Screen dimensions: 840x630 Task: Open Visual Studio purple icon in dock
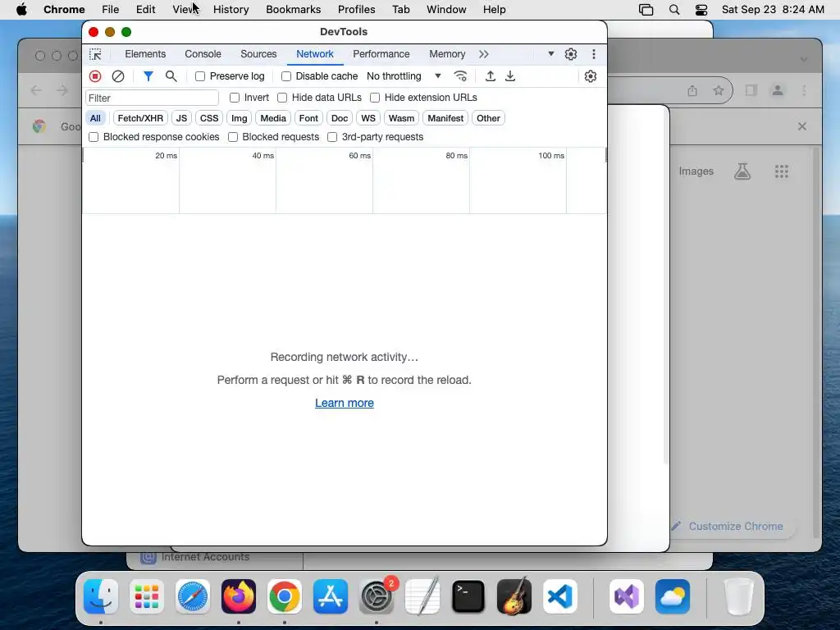tap(627, 596)
